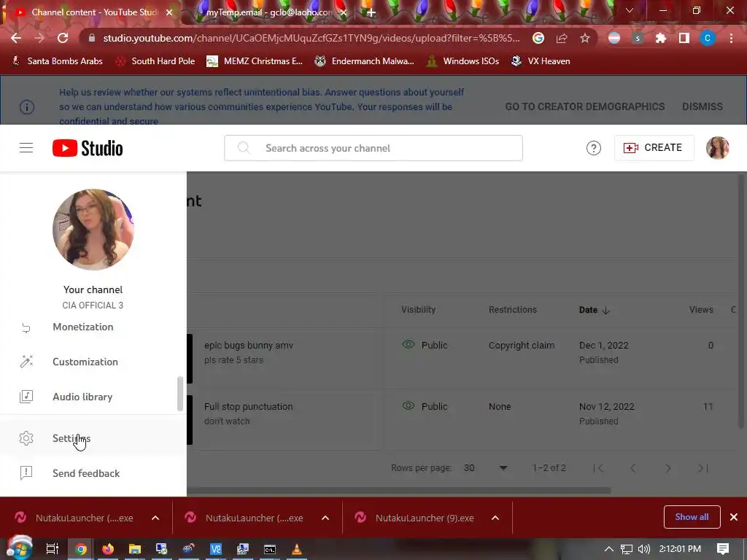Reload the current page
This screenshot has width=747, height=560.
point(63,38)
